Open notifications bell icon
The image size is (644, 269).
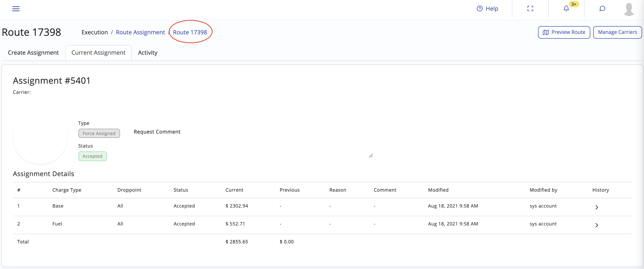(x=566, y=9)
